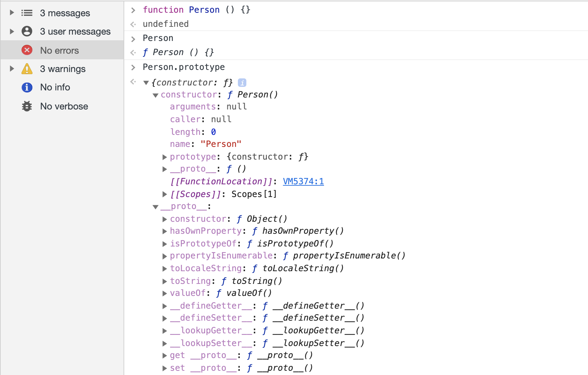This screenshot has height=375, width=588.
Task: Expand the isPrototypeOf entry
Action: tap(164, 244)
